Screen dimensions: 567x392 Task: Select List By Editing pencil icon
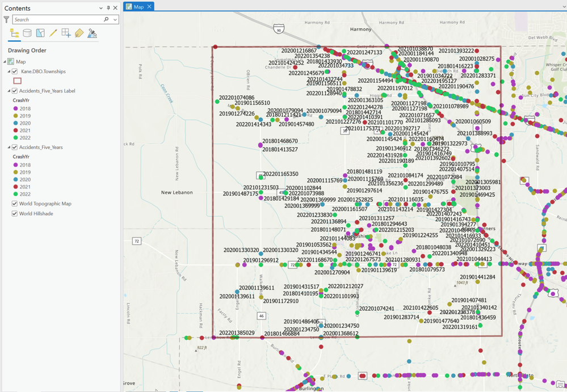53,33
